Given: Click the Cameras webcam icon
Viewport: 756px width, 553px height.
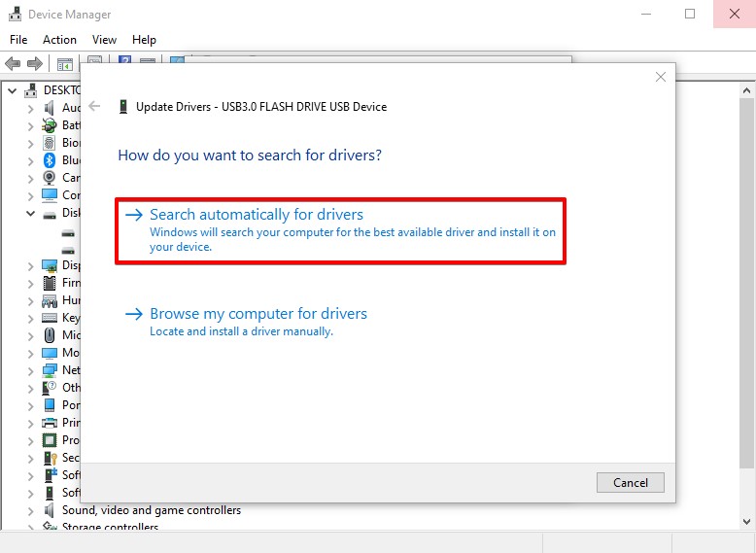Looking at the screenshot, I should (x=50, y=178).
